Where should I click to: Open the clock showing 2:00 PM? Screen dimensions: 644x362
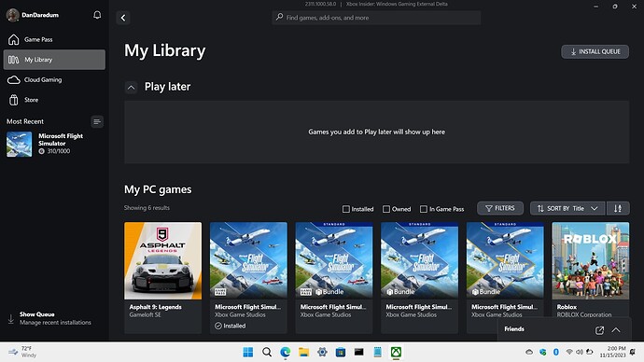coord(612,352)
